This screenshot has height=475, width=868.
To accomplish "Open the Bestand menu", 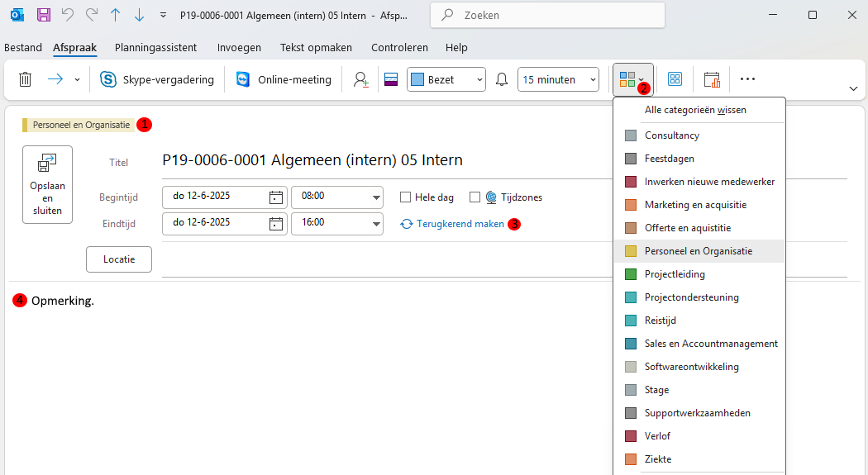I will point(22,48).
